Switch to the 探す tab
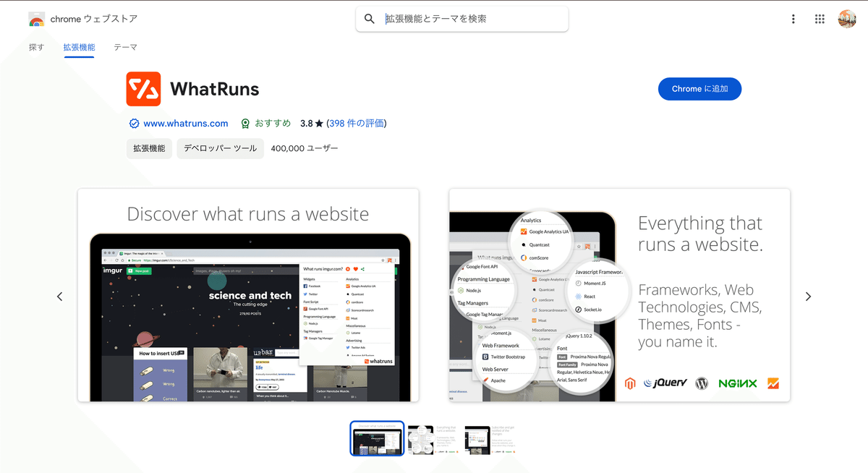 point(36,47)
